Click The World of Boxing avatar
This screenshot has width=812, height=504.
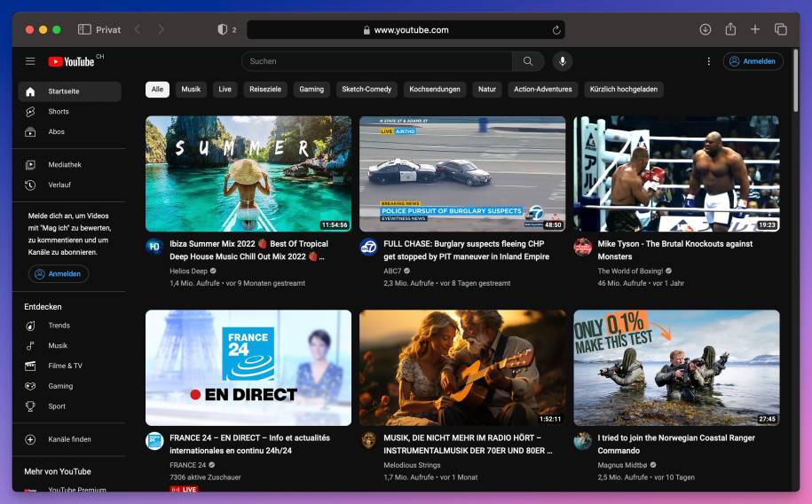point(582,247)
